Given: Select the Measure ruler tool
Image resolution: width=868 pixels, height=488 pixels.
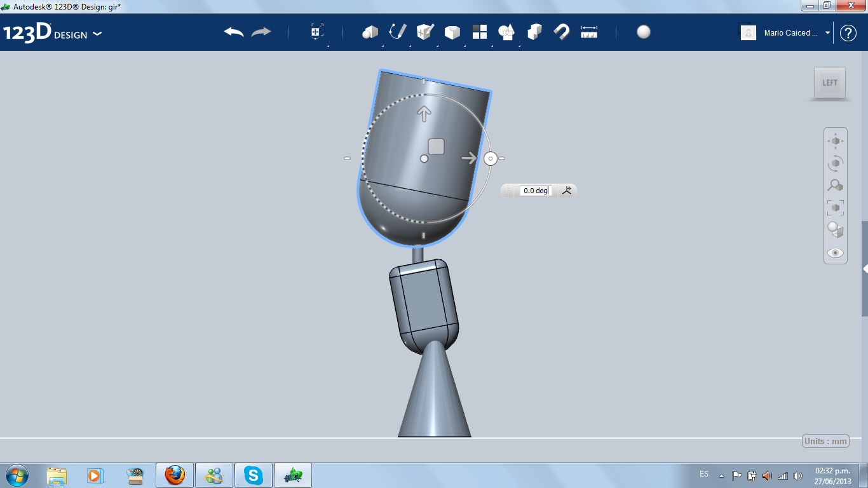Looking at the screenshot, I should click(x=589, y=32).
